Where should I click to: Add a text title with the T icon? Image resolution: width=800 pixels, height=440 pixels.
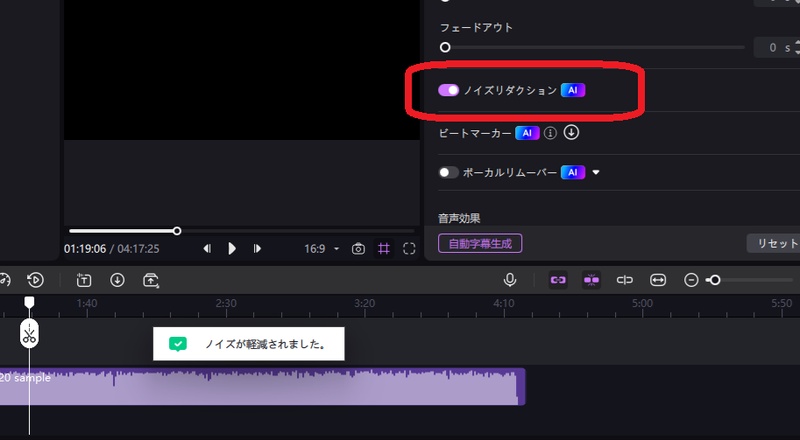(x=84, y=280)
